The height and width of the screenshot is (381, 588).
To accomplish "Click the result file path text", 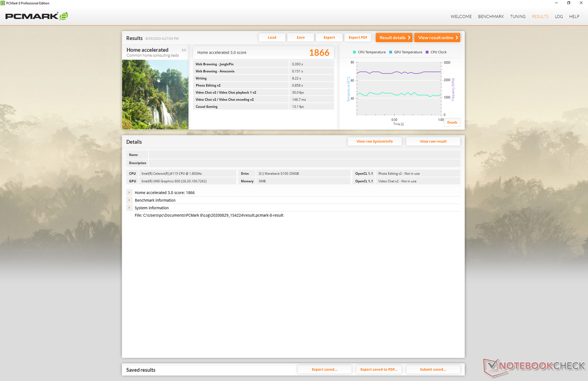I will pyautogui.click(x=209, y=215).
